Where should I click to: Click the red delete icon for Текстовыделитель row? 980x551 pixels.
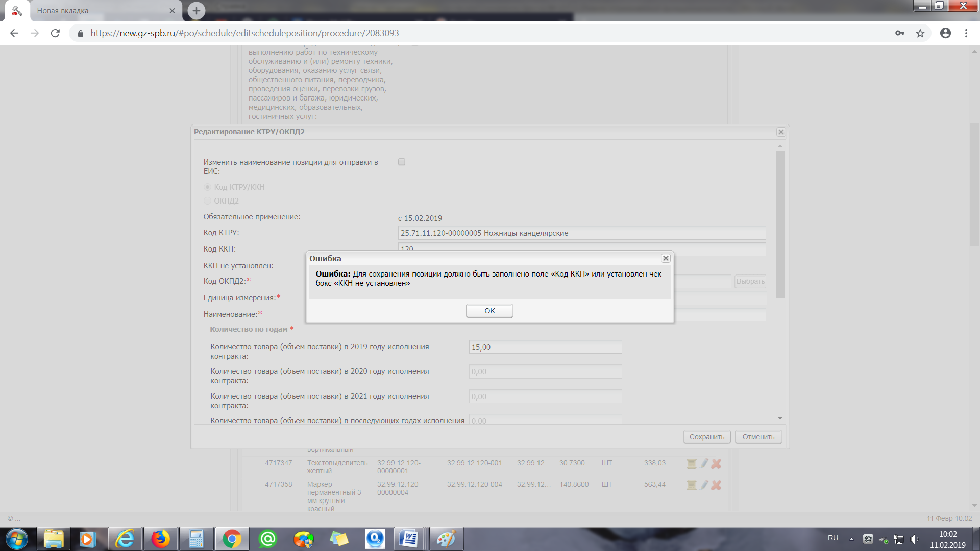[716, 464]
